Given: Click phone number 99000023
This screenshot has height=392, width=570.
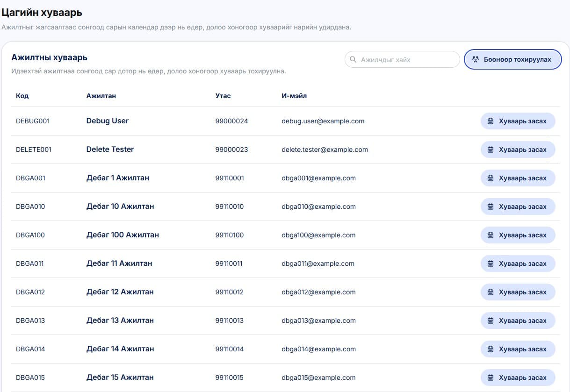Looking at the screenshot, I should tap(232, 150).
